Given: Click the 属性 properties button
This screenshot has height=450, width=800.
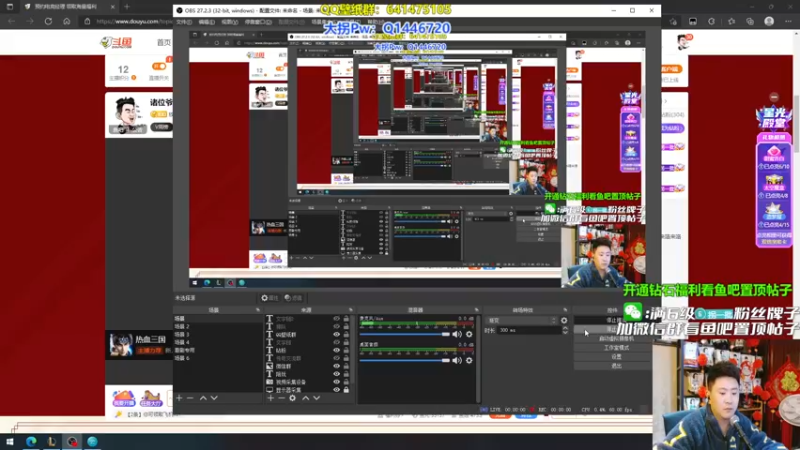Looking at the screenshot, I should tap(269, 298).
